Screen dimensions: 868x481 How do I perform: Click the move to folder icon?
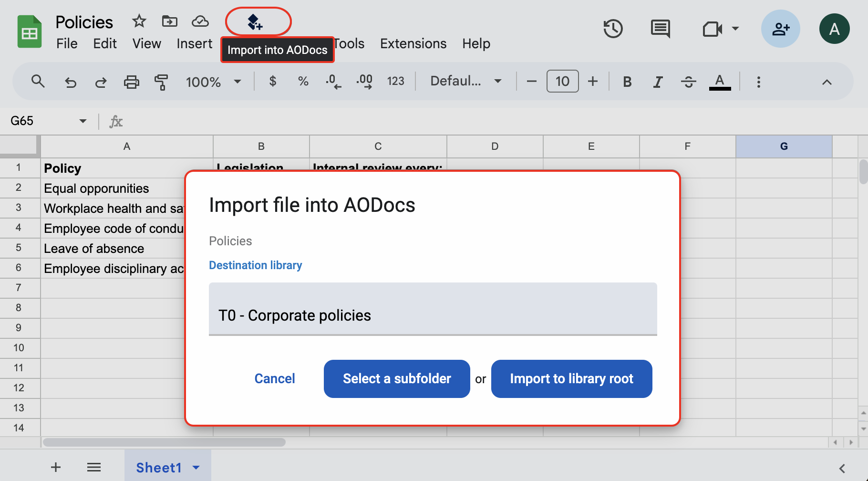pyautogui.click(x=169, y=21)
